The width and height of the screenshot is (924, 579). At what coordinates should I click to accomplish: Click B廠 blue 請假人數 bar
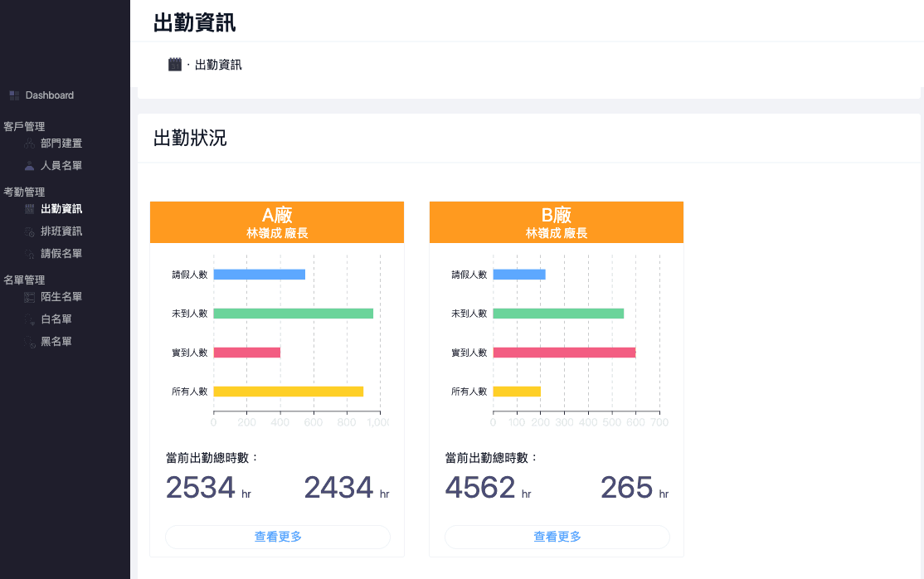pyautogui.click(x=519, y=275)
